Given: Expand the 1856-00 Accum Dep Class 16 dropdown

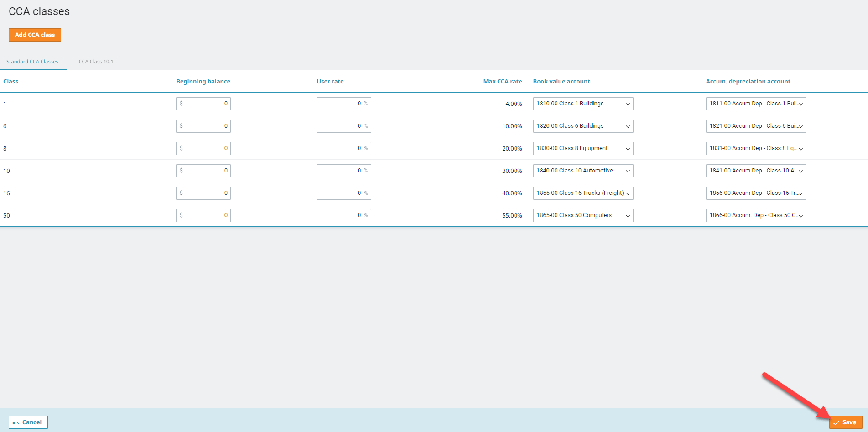Looking at the screenshot, I should 756,193.
